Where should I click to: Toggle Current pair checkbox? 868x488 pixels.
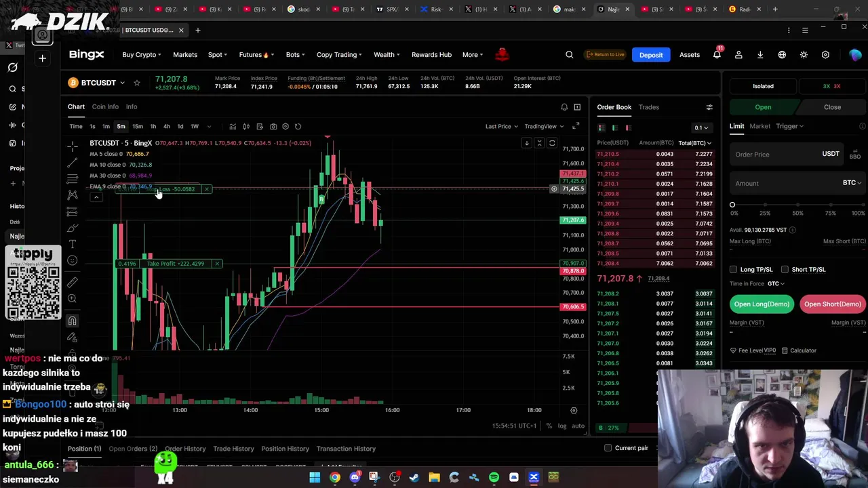point(608,448)
